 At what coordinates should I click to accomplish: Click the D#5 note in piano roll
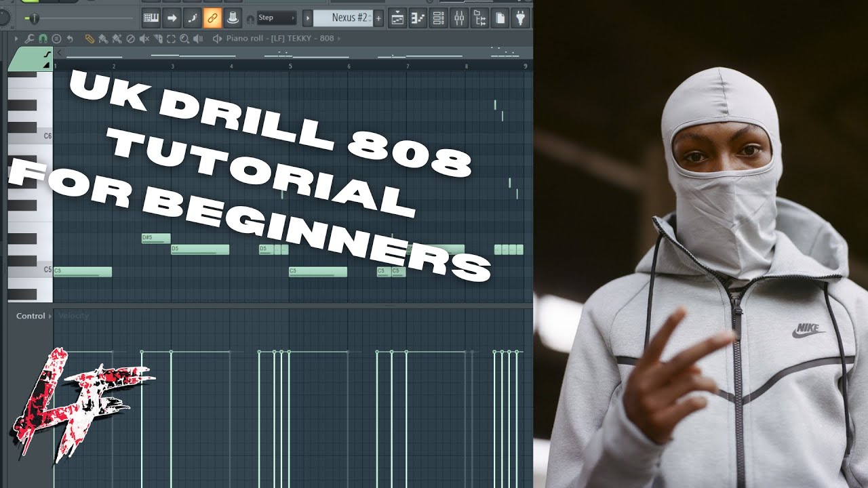pyautogui.click(x=156, y=238)
